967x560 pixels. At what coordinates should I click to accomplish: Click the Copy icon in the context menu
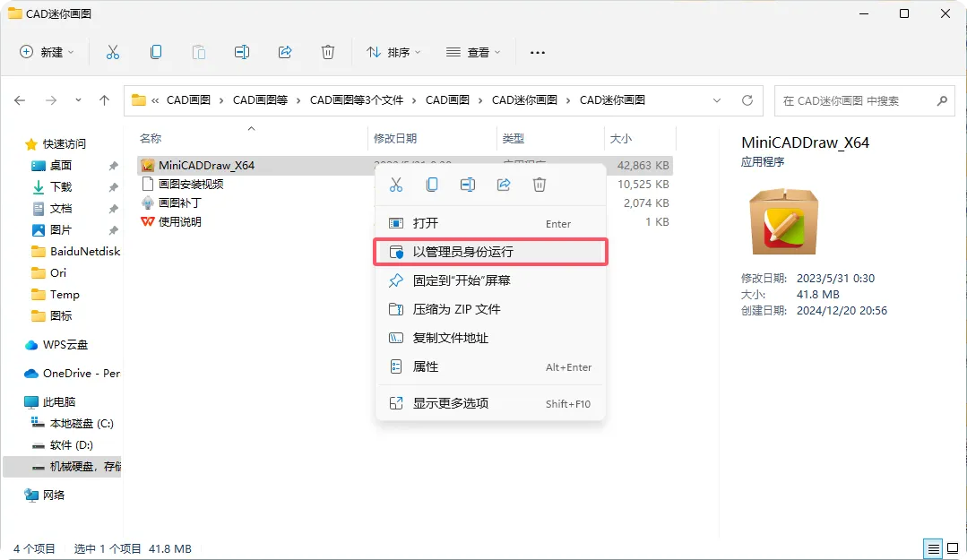coord(432,185)
